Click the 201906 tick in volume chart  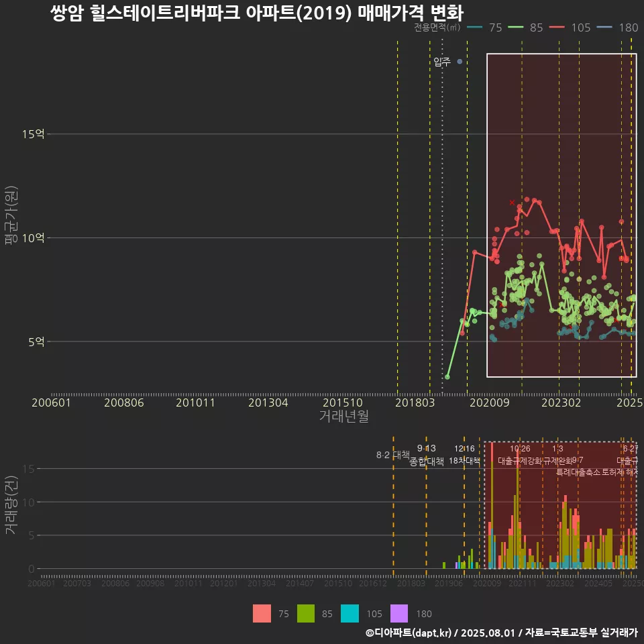449,583
